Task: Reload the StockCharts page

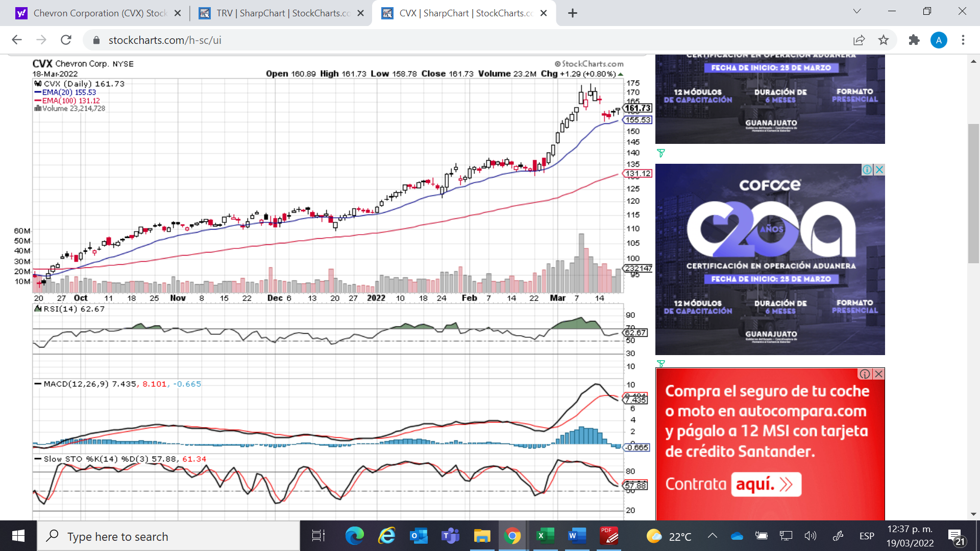Action: (66, 40)
